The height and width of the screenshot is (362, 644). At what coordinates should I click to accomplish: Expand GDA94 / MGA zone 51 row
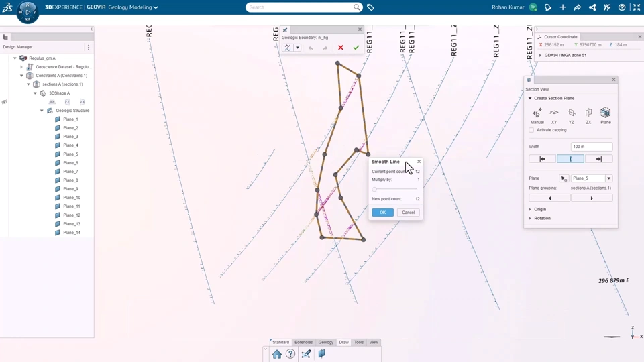click(540, 55)
